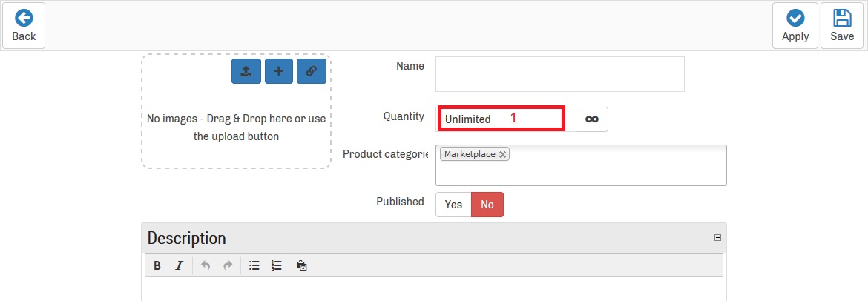Click the Quantity input showing Unlimited
The image size is (868, 301).
pos(501,119)
